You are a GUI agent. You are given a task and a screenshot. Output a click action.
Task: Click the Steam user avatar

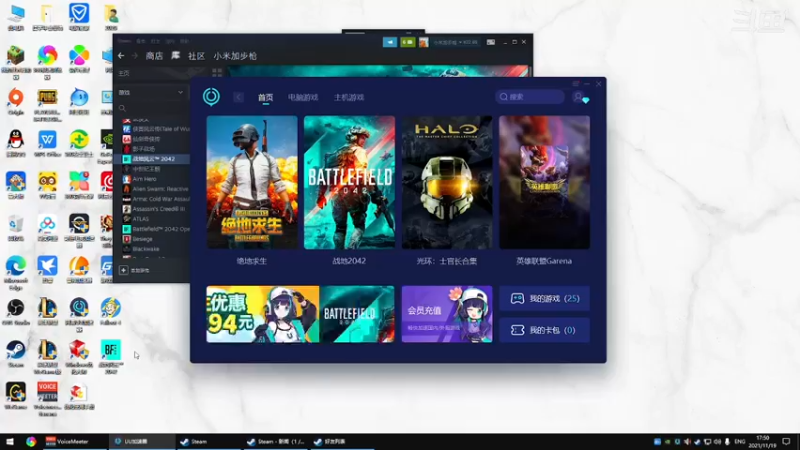tap(423, 42)
